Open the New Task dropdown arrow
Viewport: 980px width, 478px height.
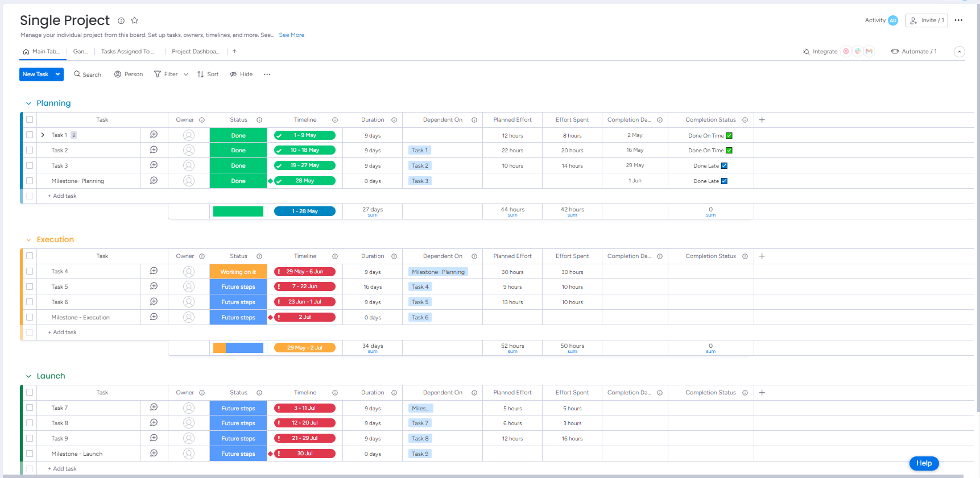[58, 74]
